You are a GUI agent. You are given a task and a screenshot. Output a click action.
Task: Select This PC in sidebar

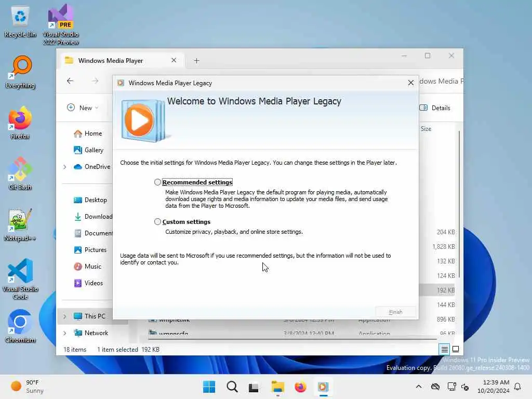coord(90,316)
